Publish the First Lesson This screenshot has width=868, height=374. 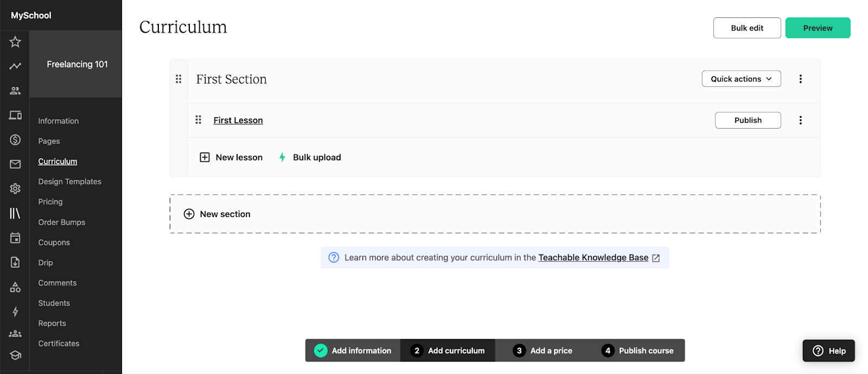point(748,120)
